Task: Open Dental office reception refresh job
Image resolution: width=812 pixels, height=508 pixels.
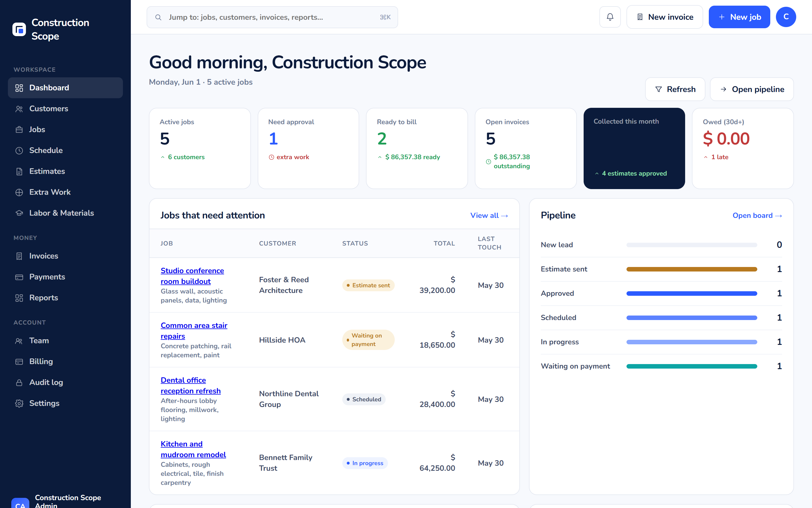Action: (191, 386)
